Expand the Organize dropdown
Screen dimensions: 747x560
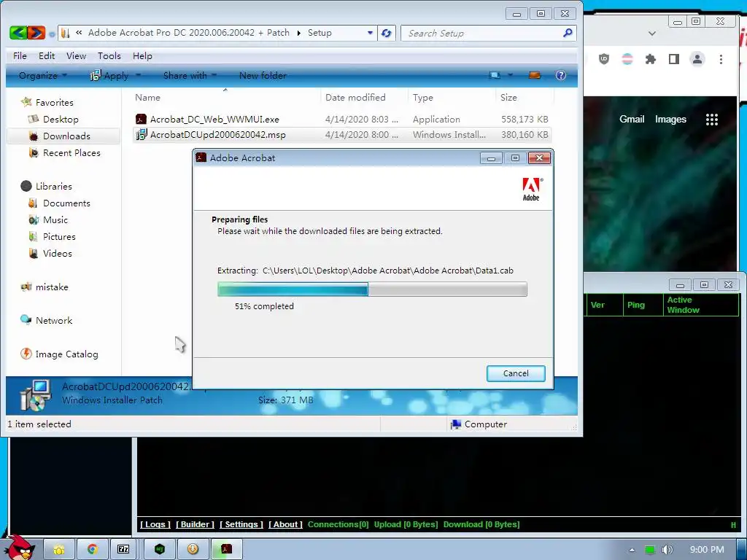[43, 75]
